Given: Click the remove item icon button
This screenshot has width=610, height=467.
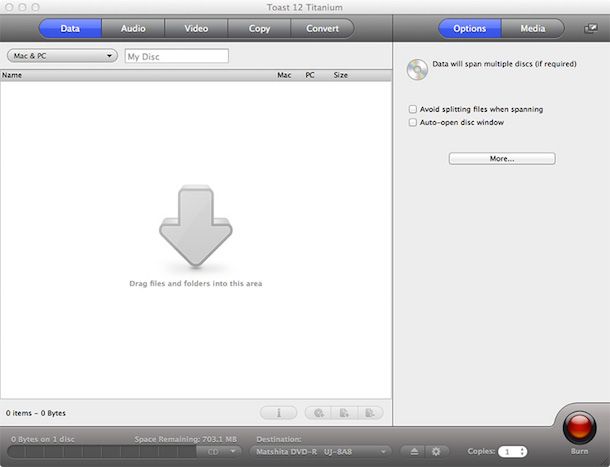Looking at the screenshot, I should pos(370,412).
